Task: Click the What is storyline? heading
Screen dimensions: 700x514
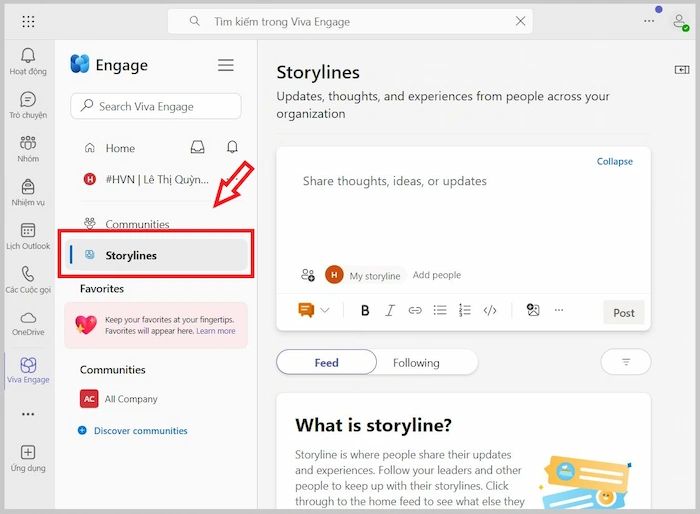Action: 373,425
